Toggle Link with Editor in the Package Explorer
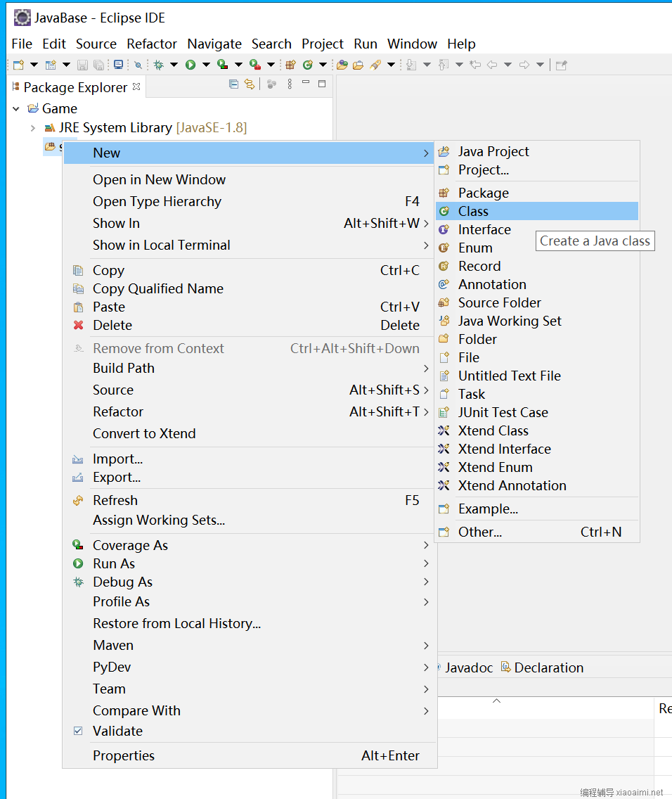The width and height of the screenshot is (672, 799). click(x=250, y=84)
